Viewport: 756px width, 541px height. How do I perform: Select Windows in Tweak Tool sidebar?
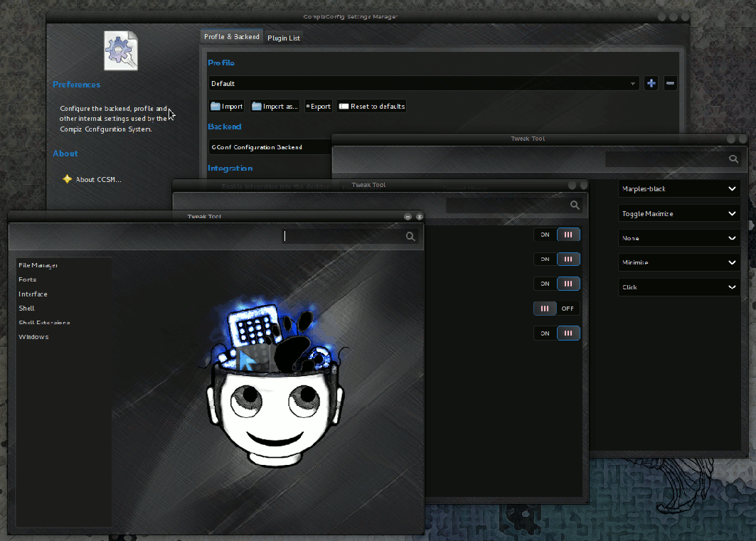tap(33, 337)
